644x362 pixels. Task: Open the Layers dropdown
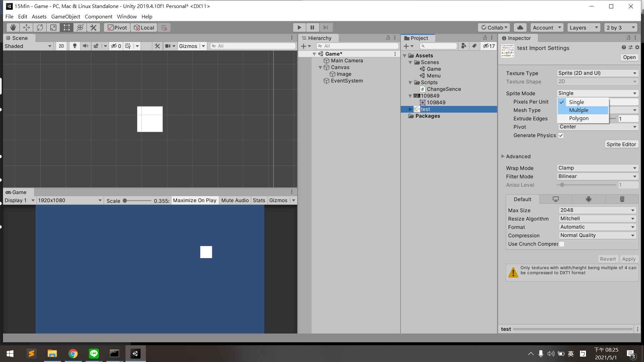(584, 27)
